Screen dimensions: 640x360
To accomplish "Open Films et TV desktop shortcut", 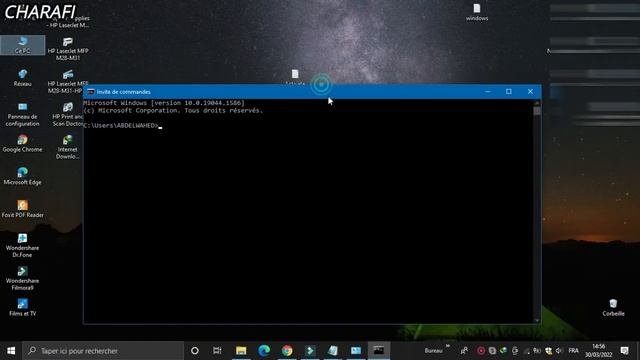I will coord(22,308).
